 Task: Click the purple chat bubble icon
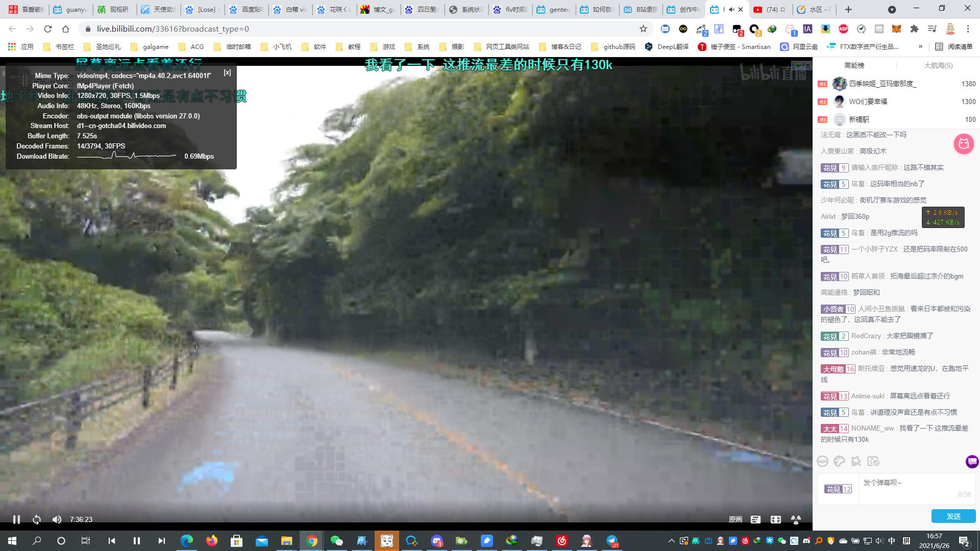pos(972,461)
